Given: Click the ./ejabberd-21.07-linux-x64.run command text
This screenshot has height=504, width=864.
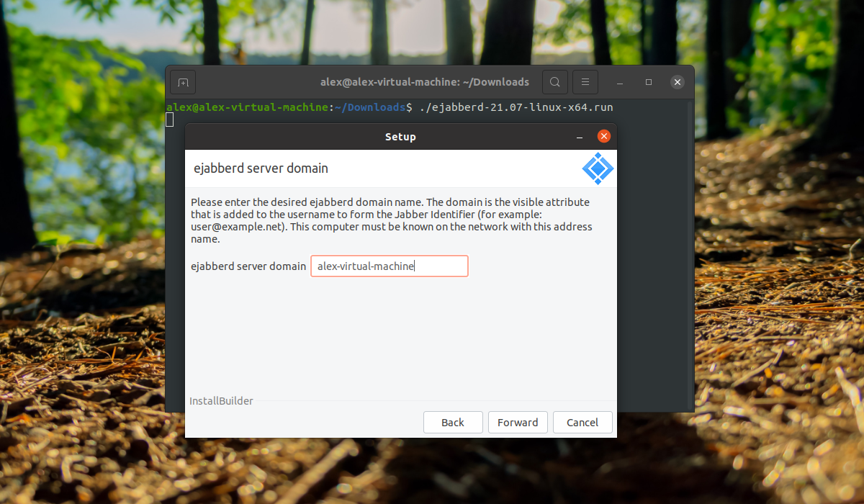Looking at the screenshot, I should point(516,107).
